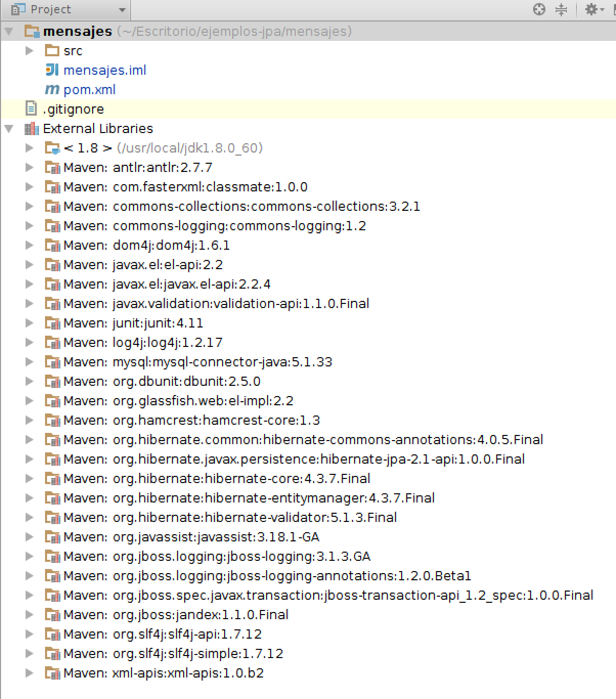The image size is (616, 699).
Task: Select Maven: junit:junit:4.11 row
Action: pos(133,323)
